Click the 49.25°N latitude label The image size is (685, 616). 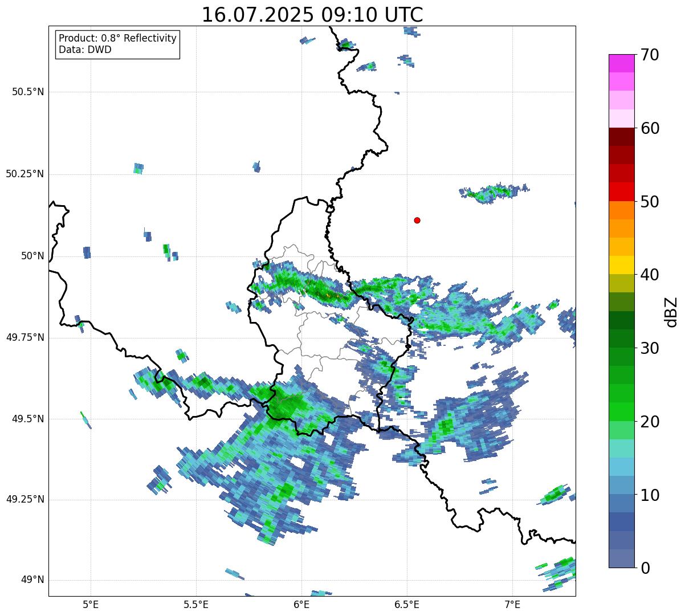point(25,499)
